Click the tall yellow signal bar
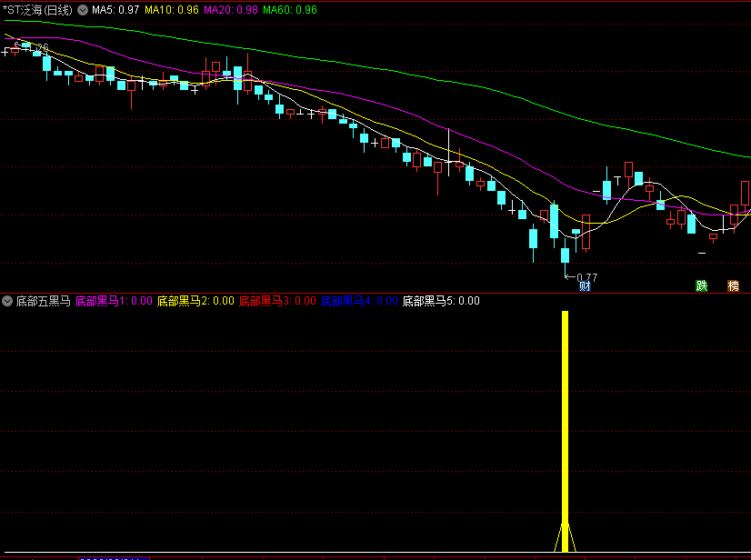 pos(566,431)
